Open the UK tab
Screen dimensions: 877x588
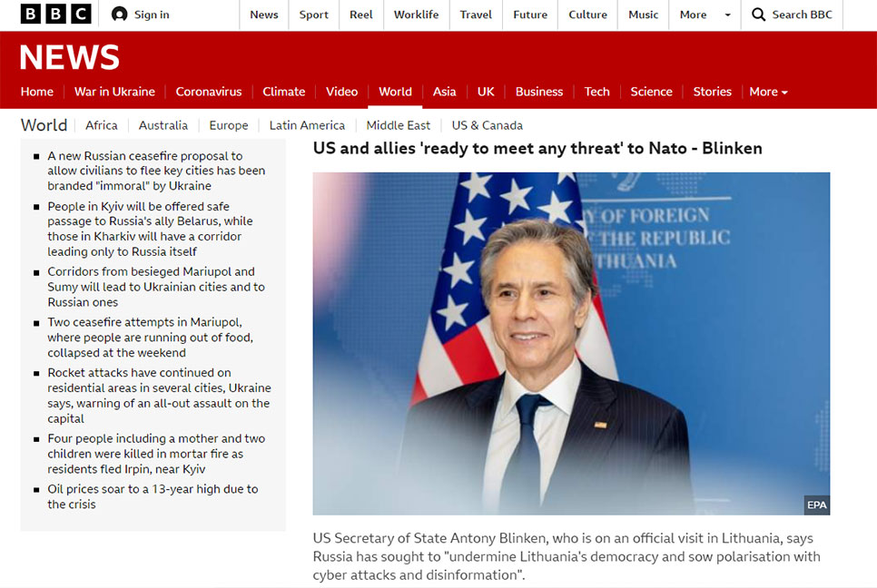(486, 92)
